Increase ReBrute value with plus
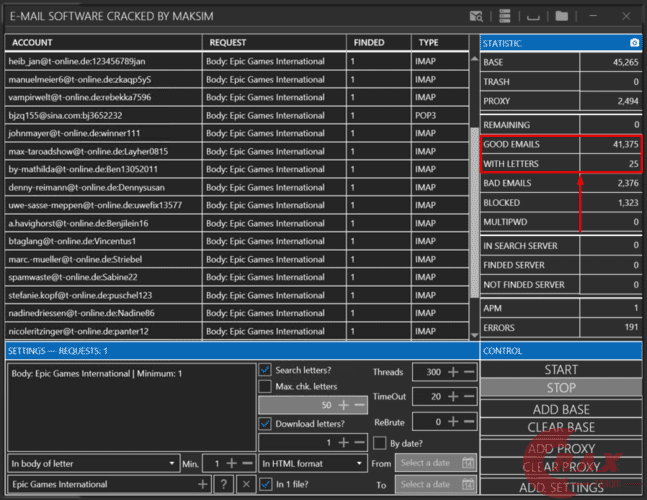Image resolution: width=647 pixels, height=500 pixels. 453,422
